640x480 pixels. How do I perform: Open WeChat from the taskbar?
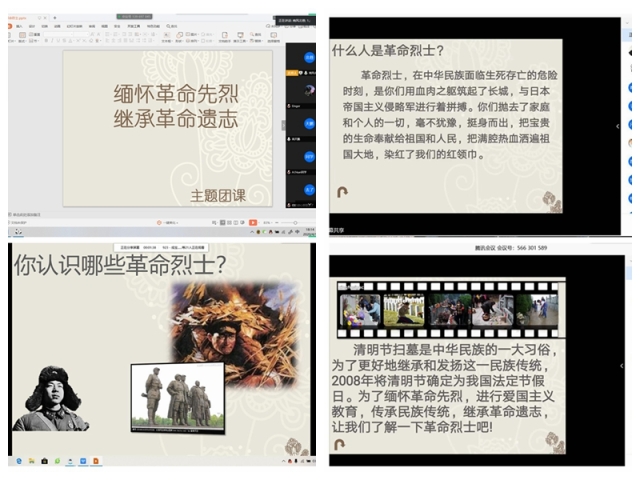[x=57, y=461]
